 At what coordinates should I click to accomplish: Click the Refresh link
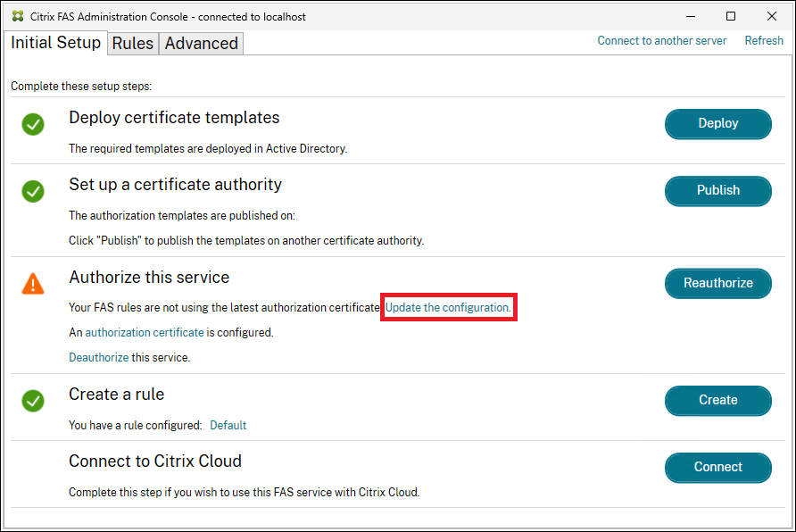point(764,41)
